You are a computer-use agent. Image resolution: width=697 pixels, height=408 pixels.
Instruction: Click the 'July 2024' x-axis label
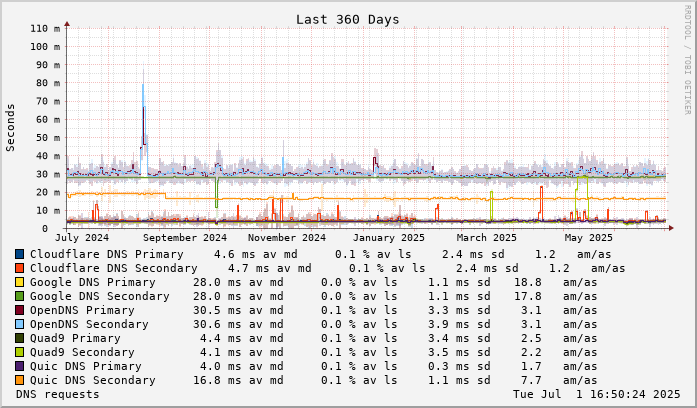[x=82, y=237]
